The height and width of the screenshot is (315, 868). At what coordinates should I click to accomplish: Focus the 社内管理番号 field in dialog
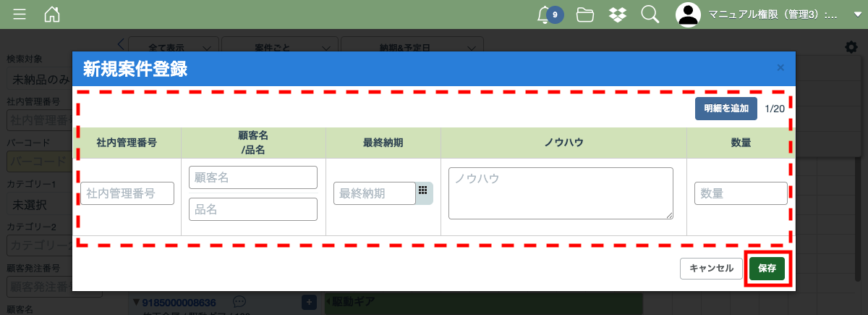pos(127,193)
